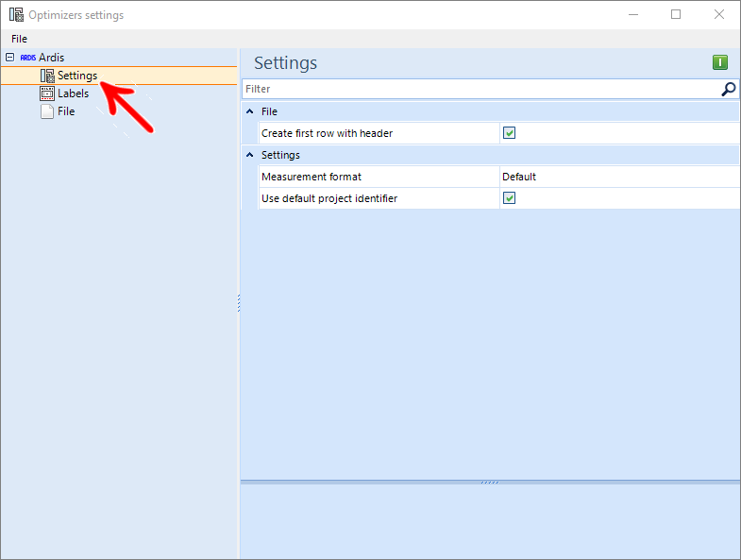Click the horizontal description pane splitter

[490, 483]
